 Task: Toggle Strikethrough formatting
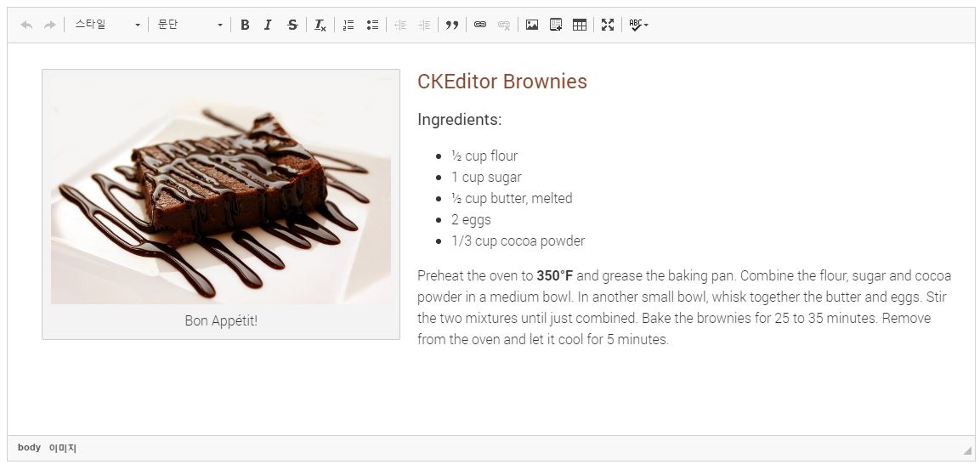pyautogui.click(x=292, y=25)
